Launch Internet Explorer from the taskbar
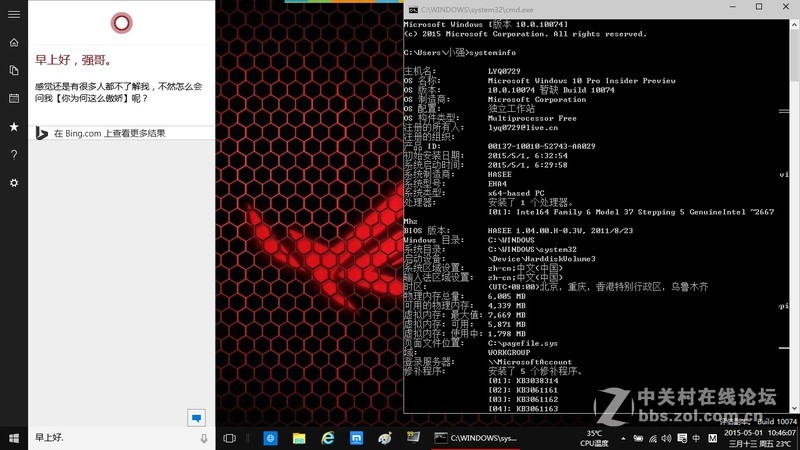 point(328,438)
